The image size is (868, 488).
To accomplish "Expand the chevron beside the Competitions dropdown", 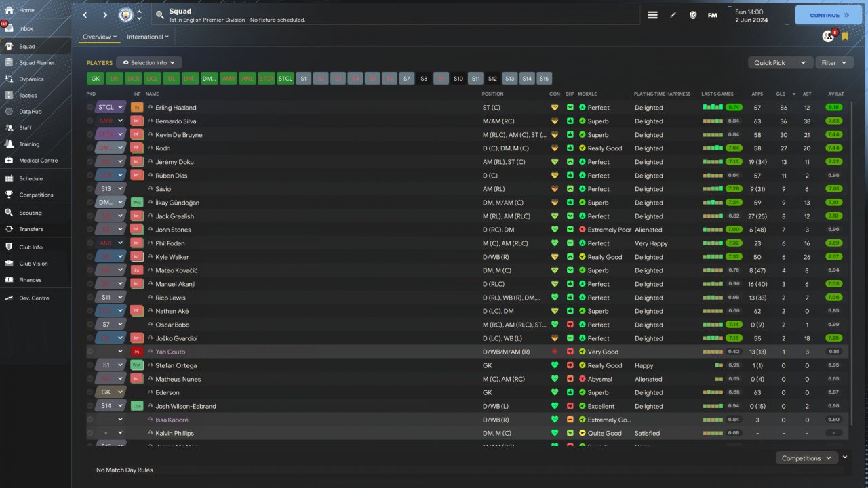I will (845, 457).
